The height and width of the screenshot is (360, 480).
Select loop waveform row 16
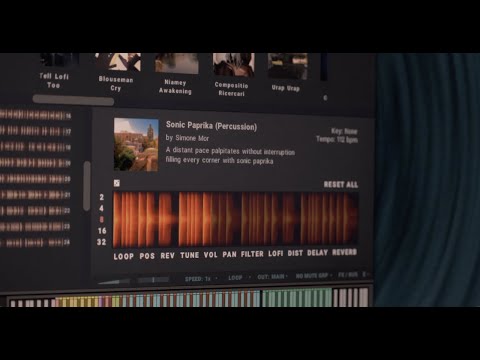[35, 115]
